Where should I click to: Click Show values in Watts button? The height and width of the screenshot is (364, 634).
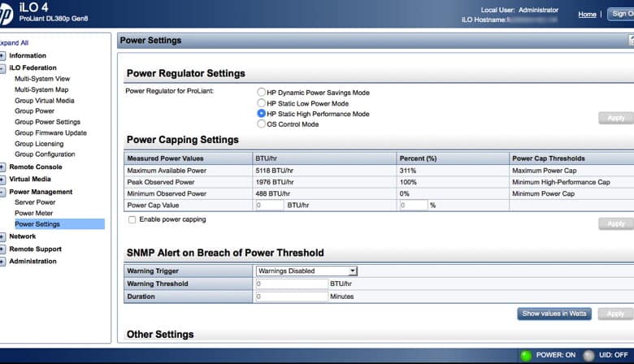point(554,314)
